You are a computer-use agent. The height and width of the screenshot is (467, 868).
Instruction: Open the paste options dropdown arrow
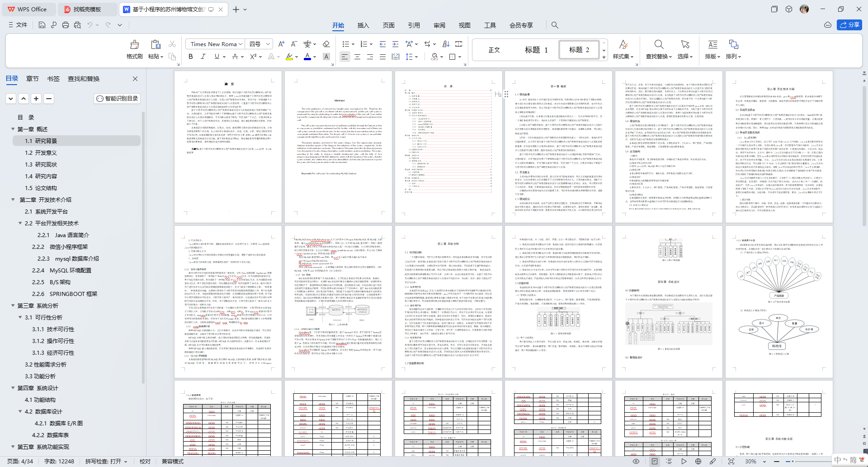(161, 57)
